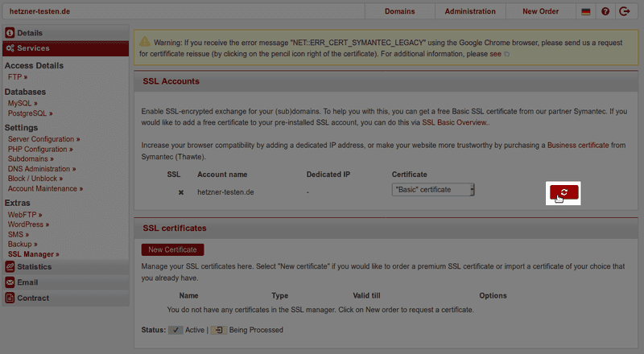
Task: Click the Contract document icon
Action: pyautogui.click(x=10, y=298)
